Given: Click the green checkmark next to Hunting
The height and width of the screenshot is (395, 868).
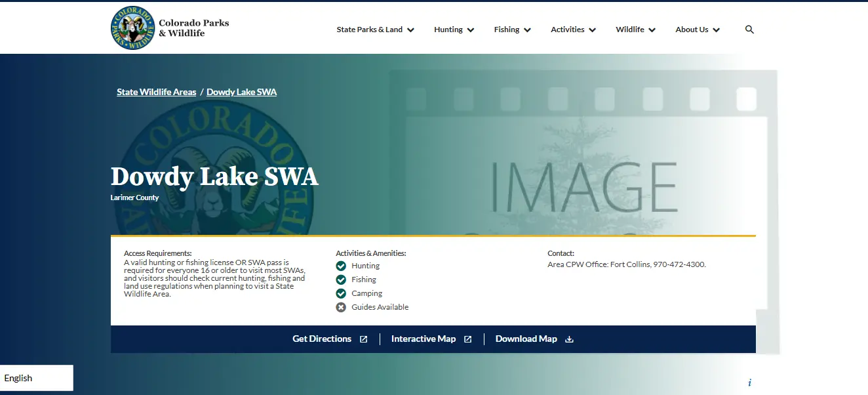Looking at the screenshot, I should click(341, 266).
